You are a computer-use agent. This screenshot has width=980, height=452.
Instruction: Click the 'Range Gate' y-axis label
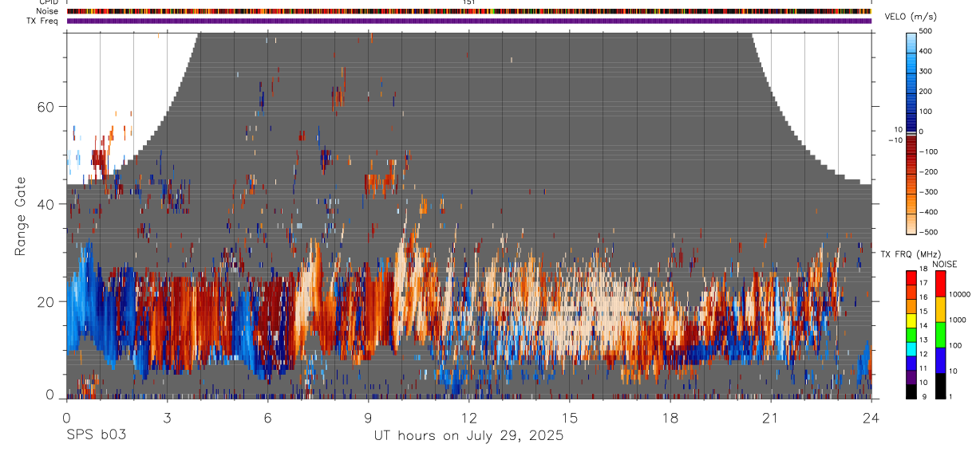(21, 216)
